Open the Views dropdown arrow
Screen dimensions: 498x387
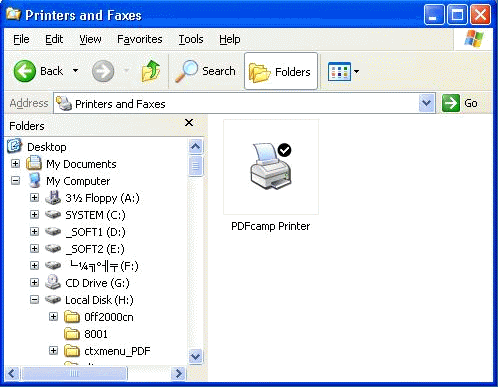[357, 71]
